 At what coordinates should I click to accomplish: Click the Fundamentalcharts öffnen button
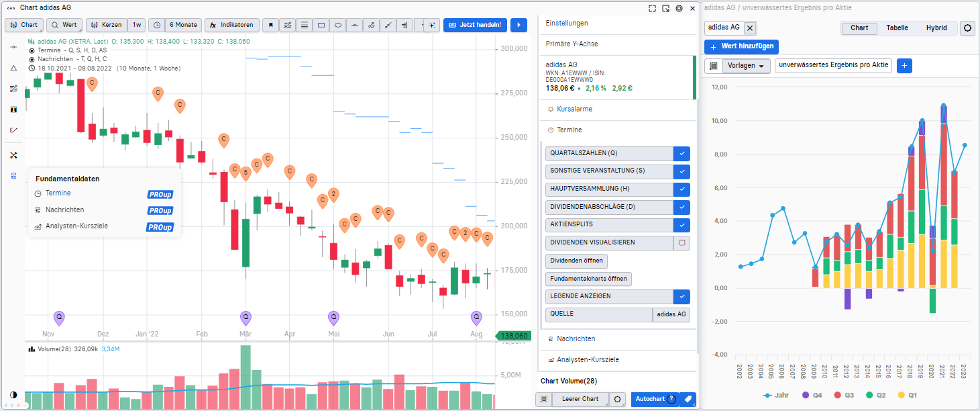(x=588, y=279)
